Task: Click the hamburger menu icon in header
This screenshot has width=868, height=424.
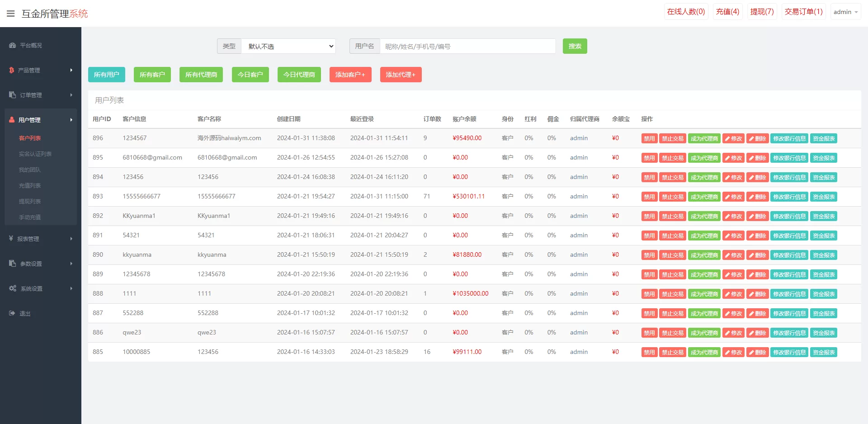Action: (x=10, y=14)
